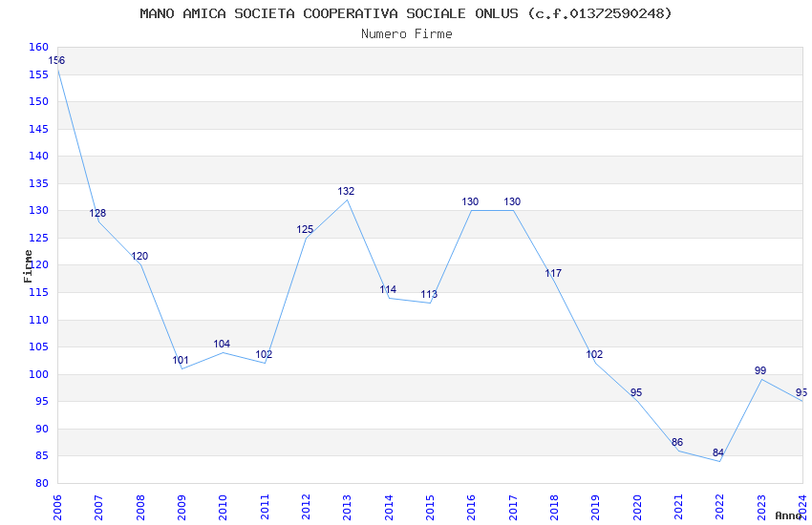This screenshot has height=525, width=812.
Task: Click the x-axis year label 2020
Action: point(637,507)
